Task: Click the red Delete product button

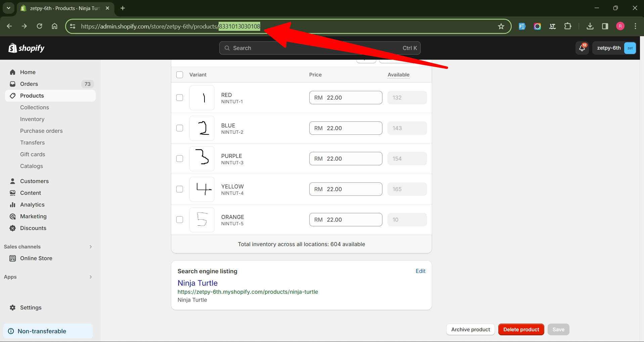Action: click(521, 330)
